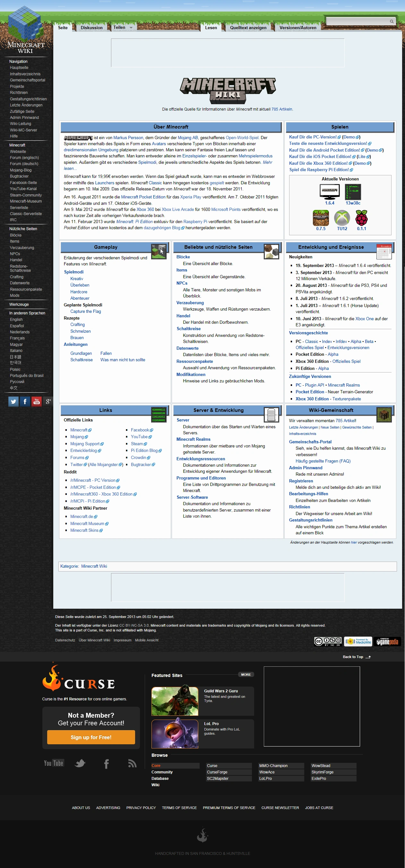Click the gray Curse flame at page bottom
This screenshot has height=868, width=405.
coord(202,835)
